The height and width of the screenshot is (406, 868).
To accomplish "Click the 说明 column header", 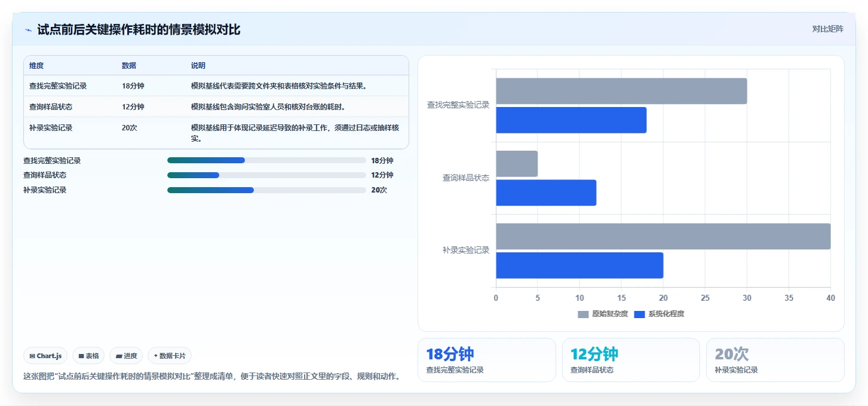I will (198, 65).
